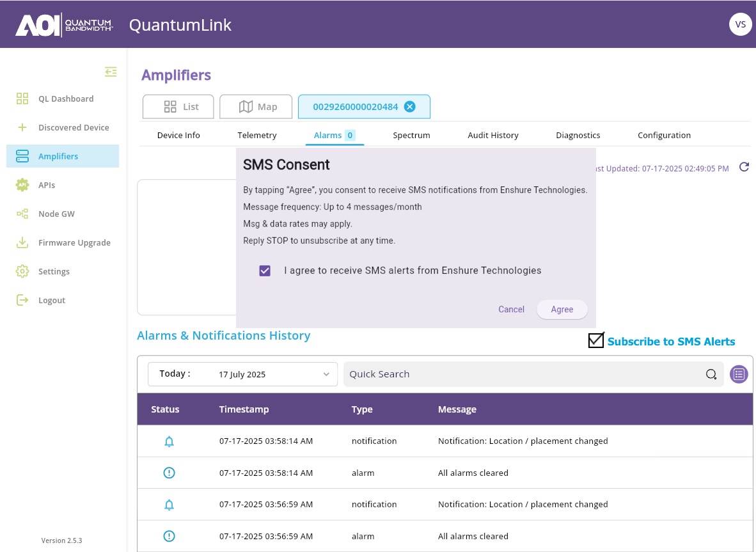Viewport: 756px width, 552px height.
Task: Select 'Location / placement changed' message at 03:56:59
Action: [x=523, y=504]
